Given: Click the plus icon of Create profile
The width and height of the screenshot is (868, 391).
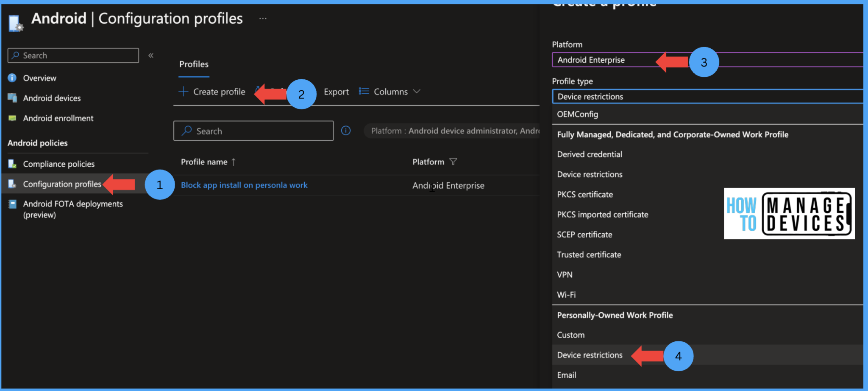Looking at the screenshot, I should [183, 91].
